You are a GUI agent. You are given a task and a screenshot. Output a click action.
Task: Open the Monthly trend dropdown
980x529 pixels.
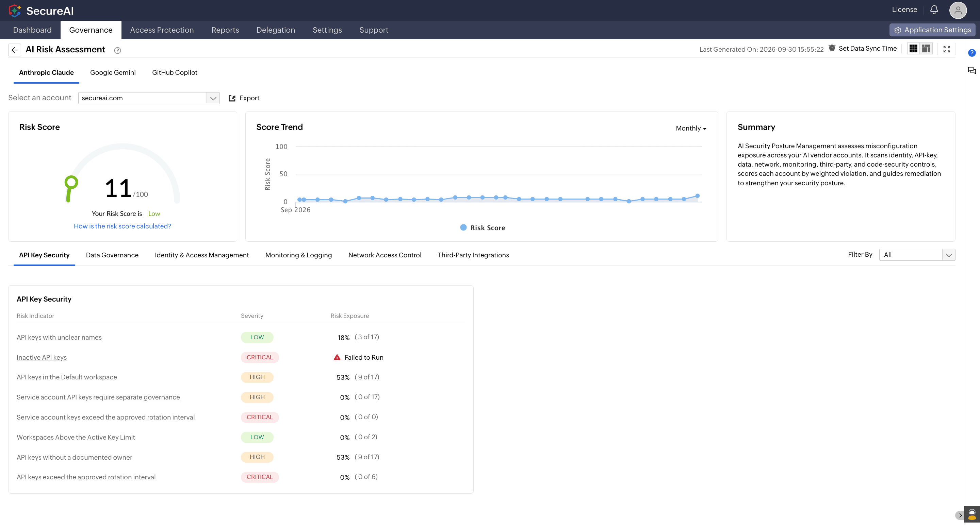tap(691, 129)
